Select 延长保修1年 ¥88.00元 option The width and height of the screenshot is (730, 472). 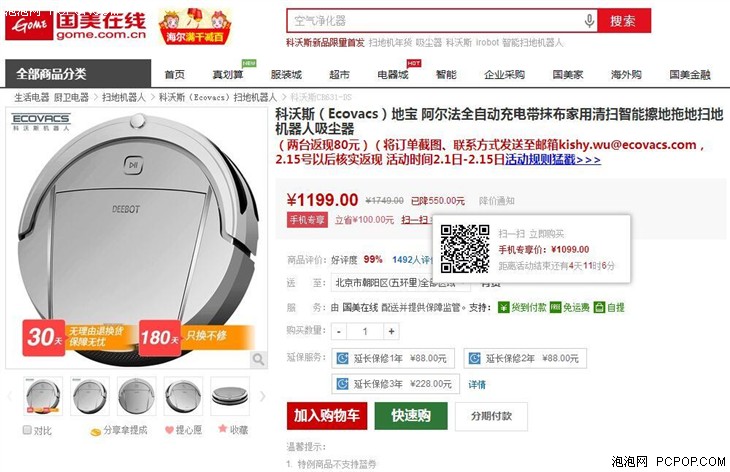tap(393, 358)
